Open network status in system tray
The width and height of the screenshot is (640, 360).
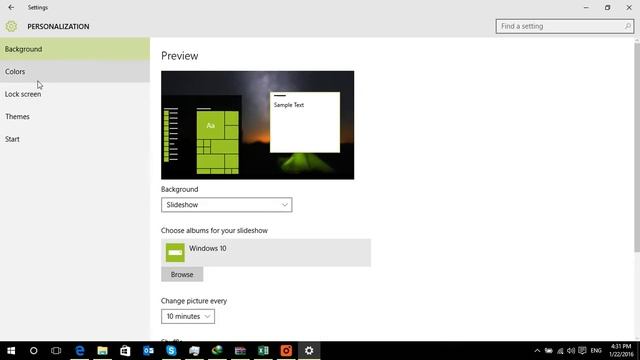(x=560, y=351)
